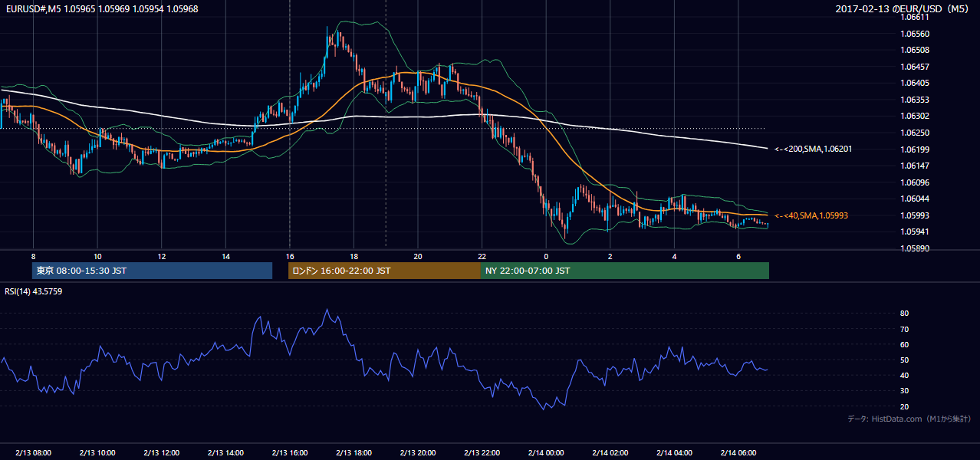Click the 1.05890 price axis label
The height and width of the screenshot is (460, 980).
[x=916, y=248]
